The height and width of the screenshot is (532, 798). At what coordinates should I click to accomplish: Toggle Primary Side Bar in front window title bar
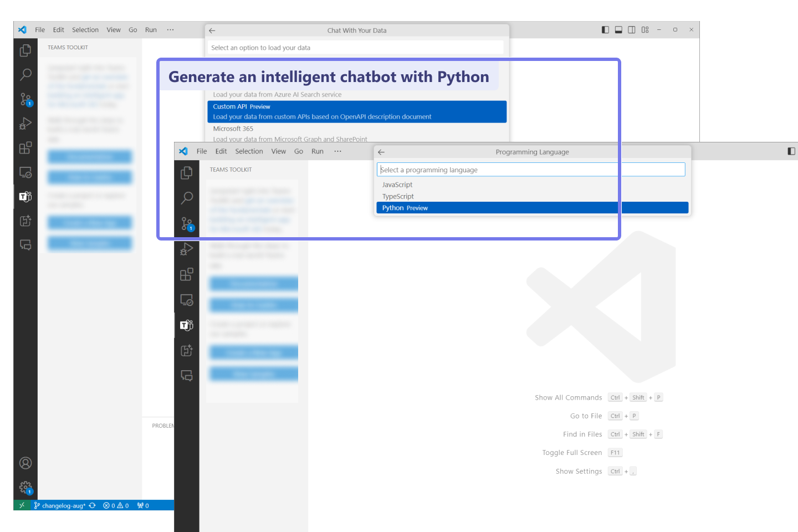pos(791,151)
